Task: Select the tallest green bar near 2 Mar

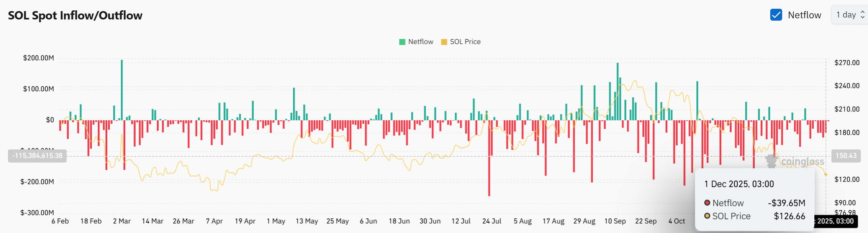Action: coord(122,89)
